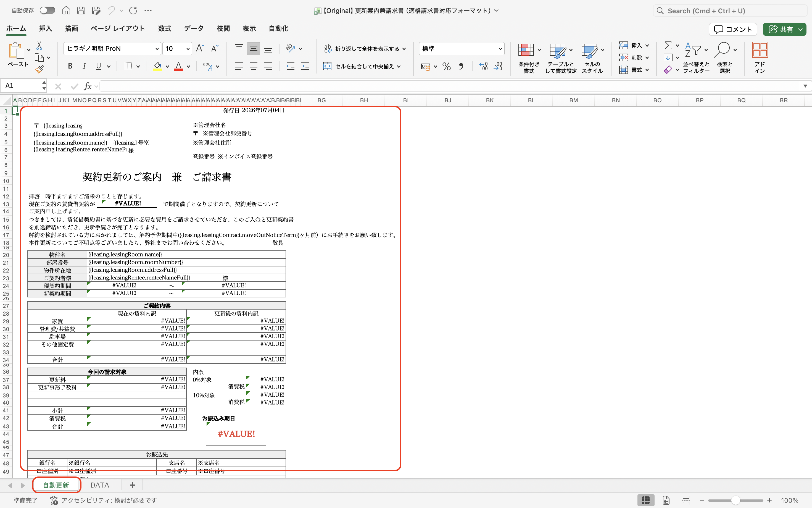Screen dimensions: 812x508
Task: Click the Save icon
Action: click(x=81, y=11)
